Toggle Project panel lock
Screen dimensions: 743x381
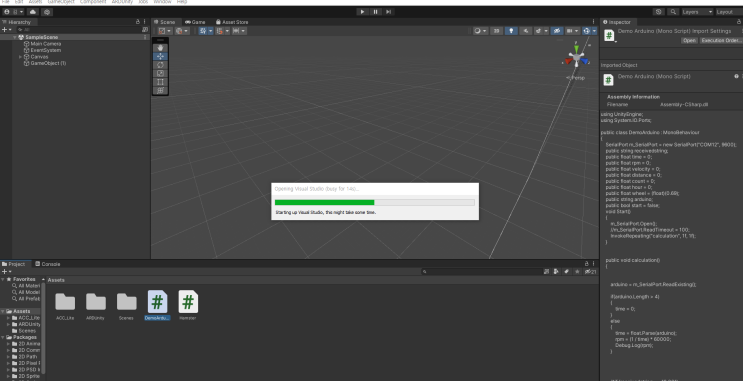pos(587,264)
